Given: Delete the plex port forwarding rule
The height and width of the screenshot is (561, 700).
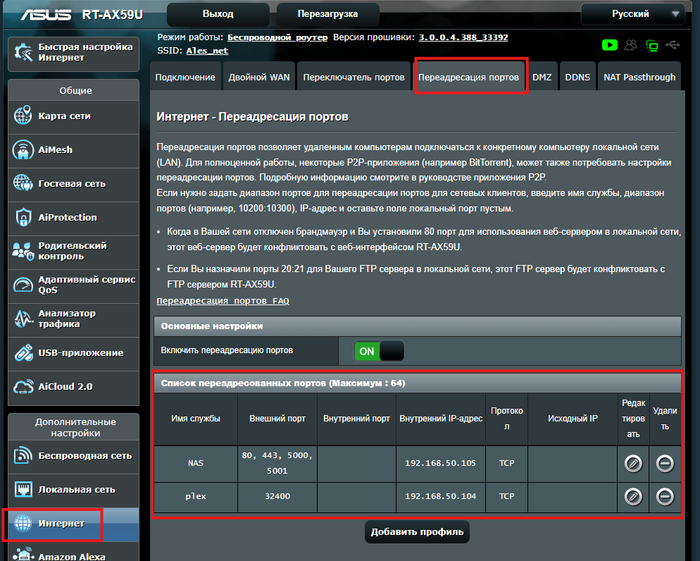Looking at the screenshot, I should pos(664,496).
